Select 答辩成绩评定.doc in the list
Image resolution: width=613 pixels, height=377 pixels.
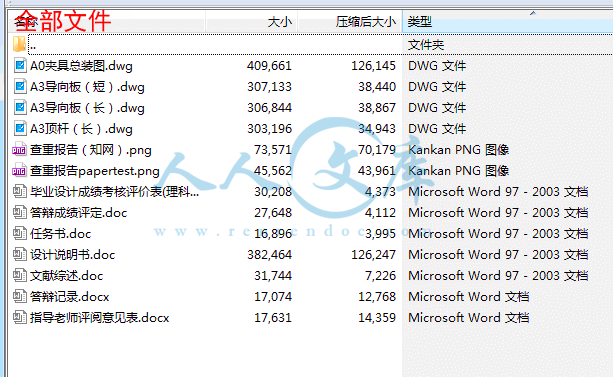[79, 213]
